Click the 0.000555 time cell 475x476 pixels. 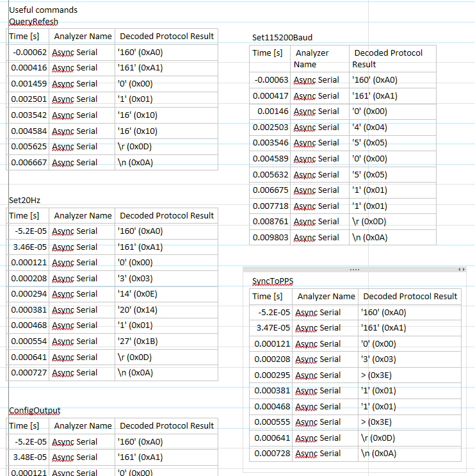click(x=272, y=422)
